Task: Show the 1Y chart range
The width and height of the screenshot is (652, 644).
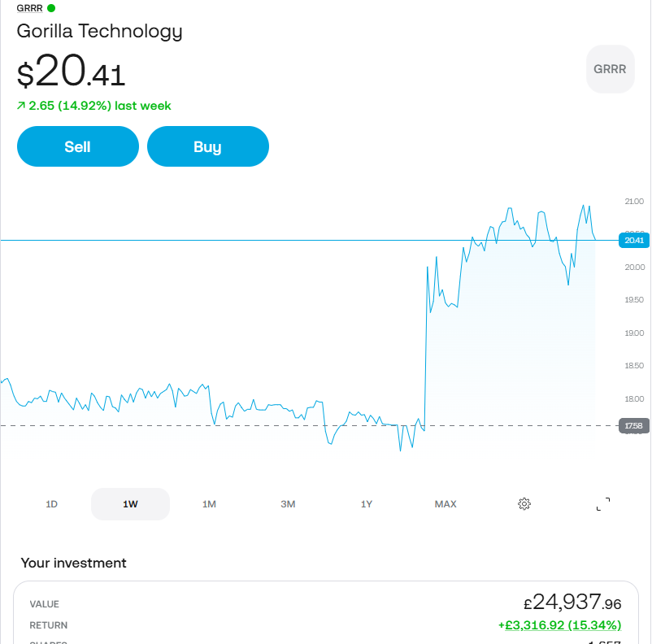Action: 367,504
